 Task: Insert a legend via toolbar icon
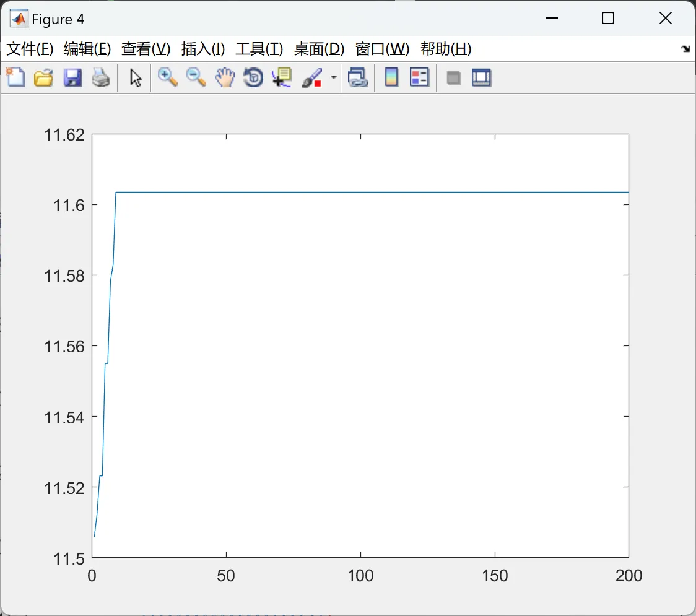coord(419,77)
